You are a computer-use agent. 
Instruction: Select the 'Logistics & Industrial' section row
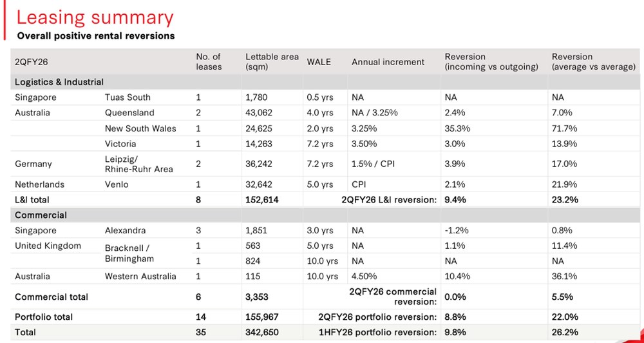[x=326, y=82]
